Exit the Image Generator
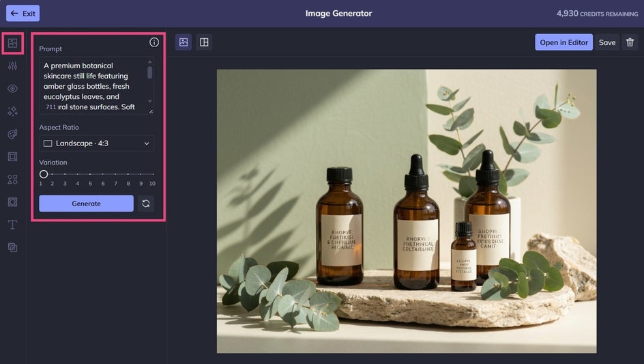 (23, 13)
